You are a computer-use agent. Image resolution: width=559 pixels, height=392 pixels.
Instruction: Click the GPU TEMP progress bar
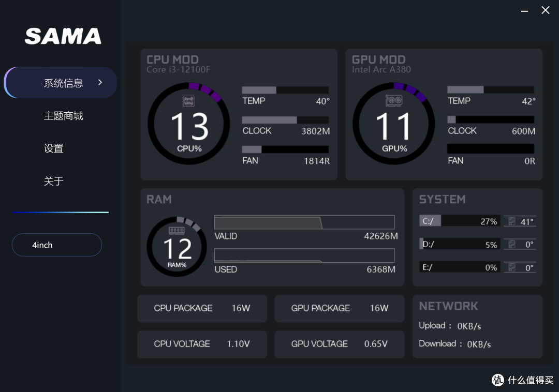pyautogui.click(x=491, y=89)
